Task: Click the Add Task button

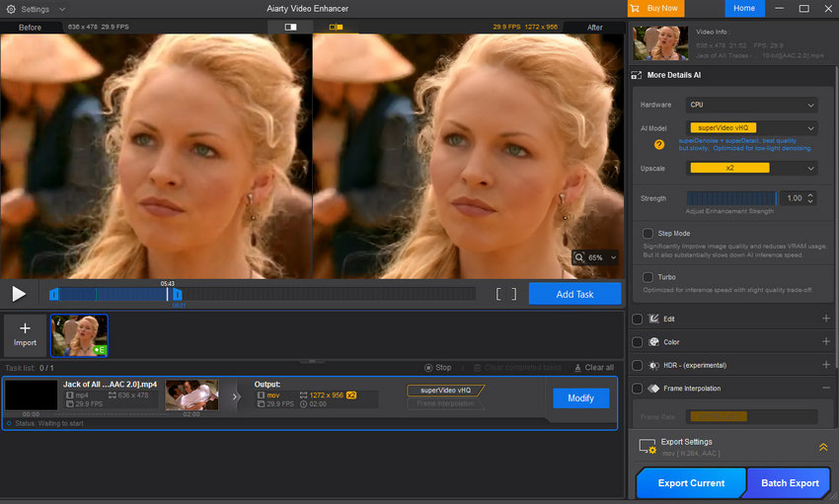Action: pyautogui.click(x=574, y=294)
